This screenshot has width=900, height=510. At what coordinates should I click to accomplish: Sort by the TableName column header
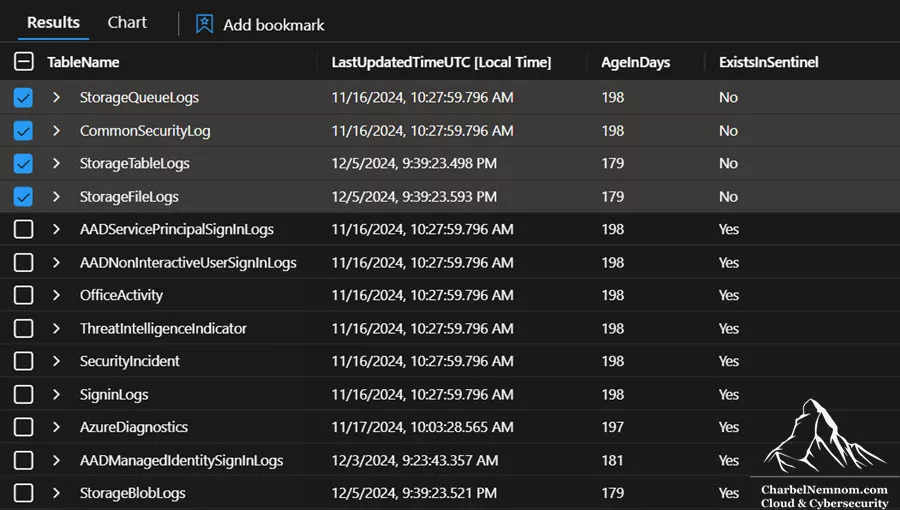(x=83, y=62)
